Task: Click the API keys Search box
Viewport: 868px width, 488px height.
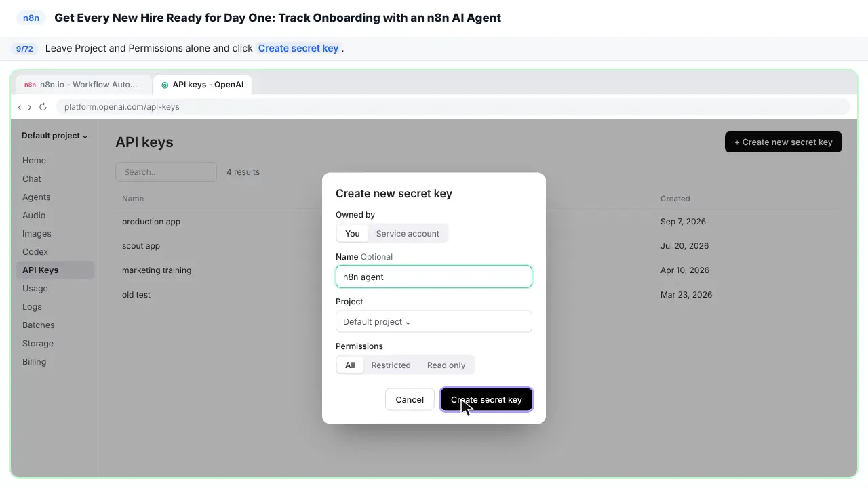Action: coord(166,172)
